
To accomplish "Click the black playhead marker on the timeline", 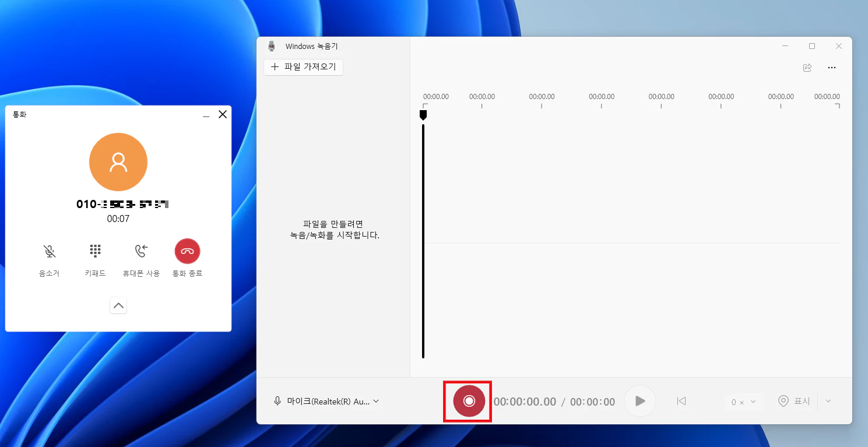I will 423,115.
